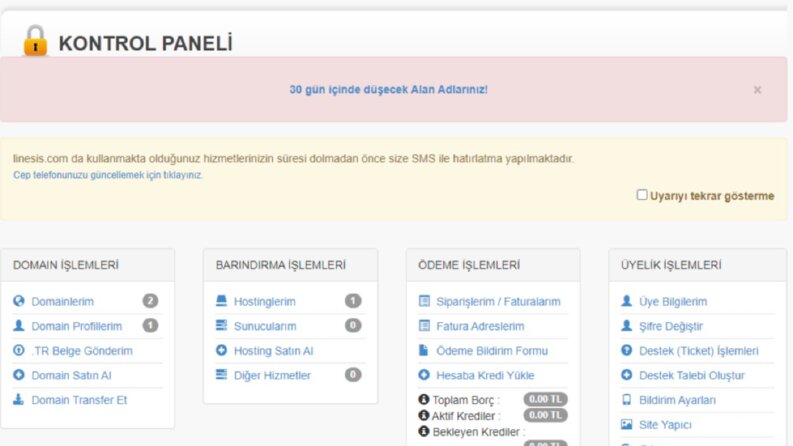The height and width of the screenshot is (446, 793).
Task: Open Domain Transfer Et page
Action: coord(79,400)
